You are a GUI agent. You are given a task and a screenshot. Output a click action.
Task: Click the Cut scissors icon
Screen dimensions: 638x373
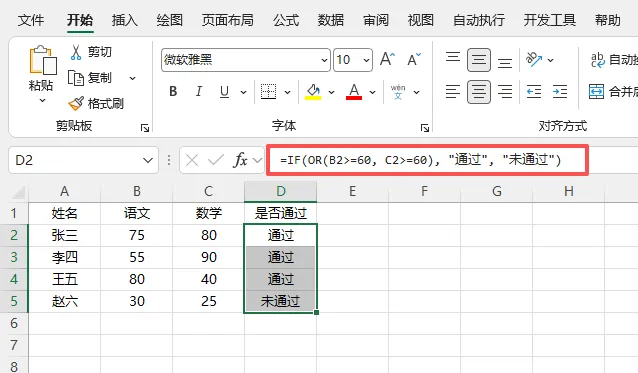(x=76, y=52)
